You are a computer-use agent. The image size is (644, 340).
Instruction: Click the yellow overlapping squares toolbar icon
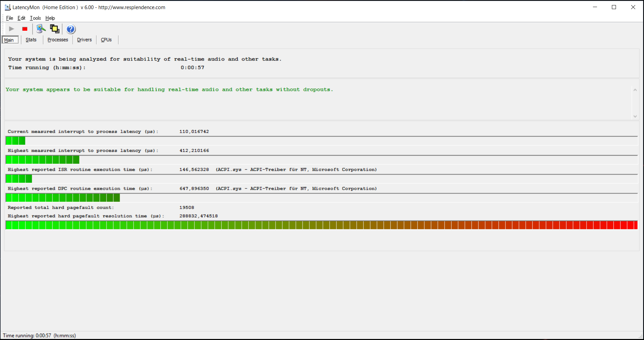pos(54,29)
